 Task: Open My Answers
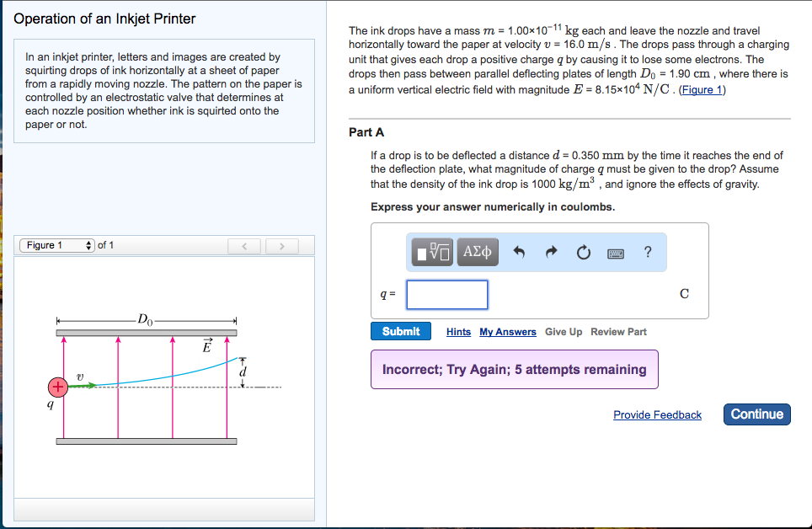tap(507, 332)
